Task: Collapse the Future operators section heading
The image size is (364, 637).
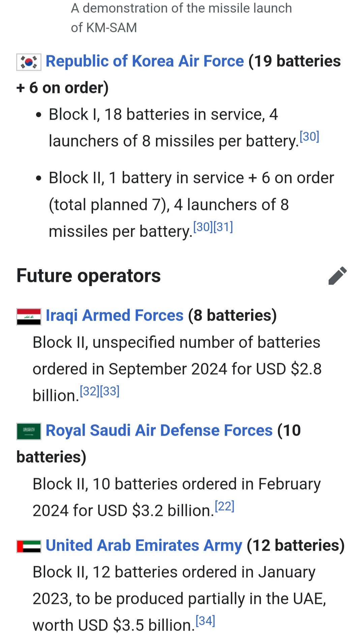Action: pos(89,276)
